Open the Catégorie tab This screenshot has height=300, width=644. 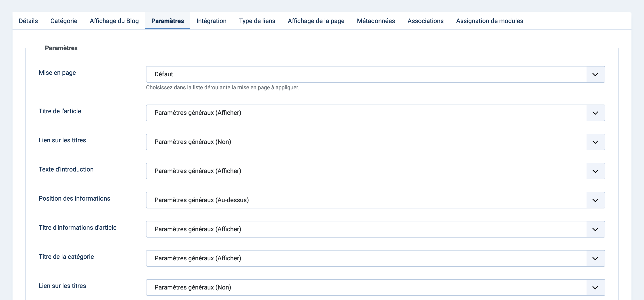pos(64,21)
